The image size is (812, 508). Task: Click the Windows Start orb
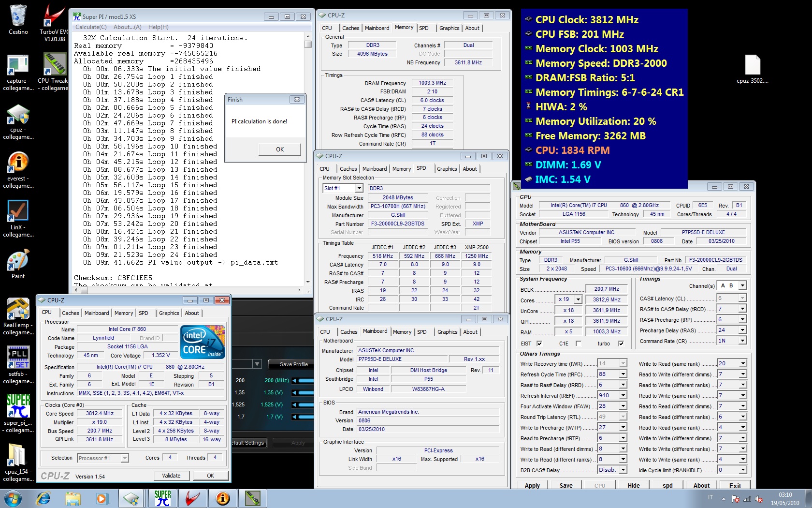[x=13, y=498]
